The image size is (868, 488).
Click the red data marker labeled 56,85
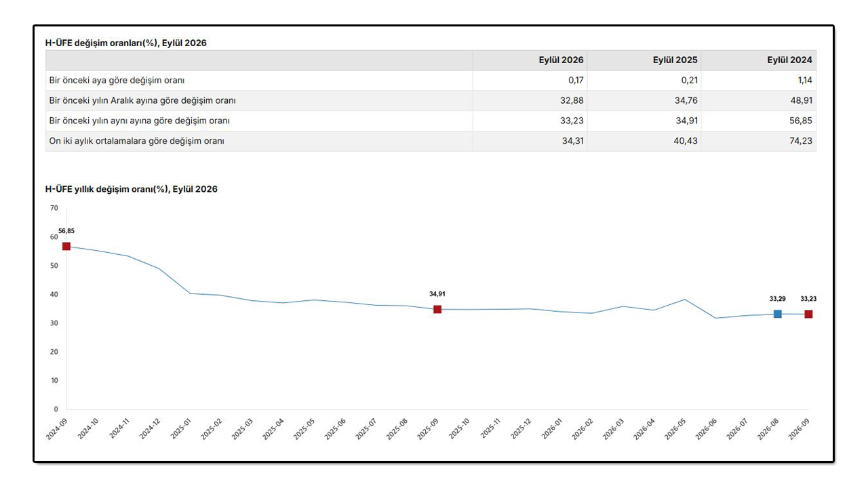click(x=66, y=246)
